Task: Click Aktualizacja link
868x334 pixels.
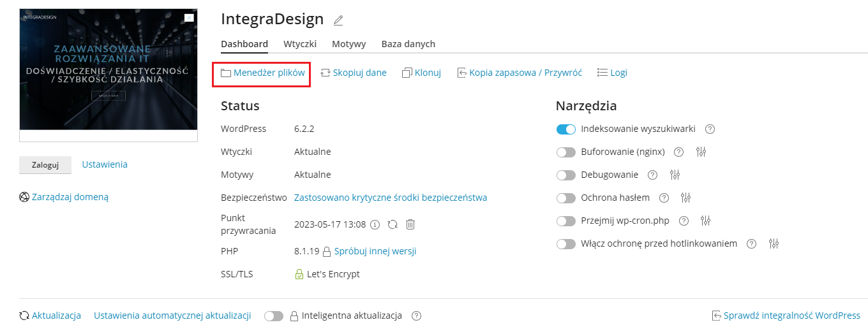Action: point(50,316)
